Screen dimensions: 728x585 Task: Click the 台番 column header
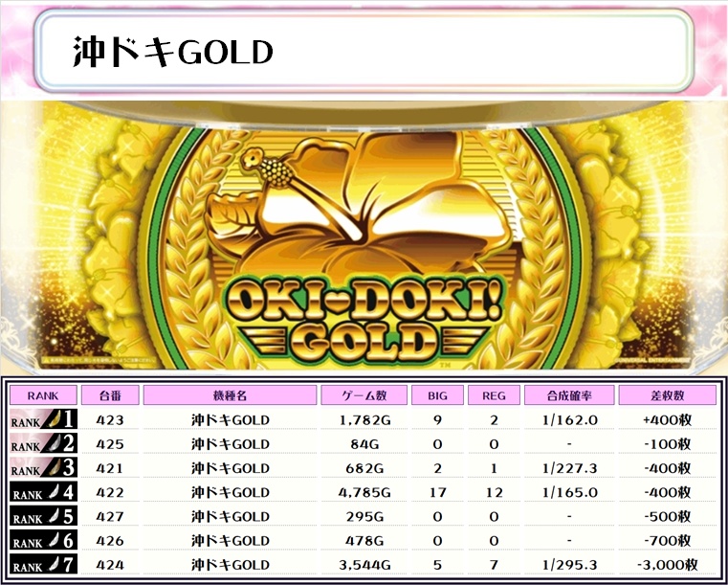click(110, 395)
